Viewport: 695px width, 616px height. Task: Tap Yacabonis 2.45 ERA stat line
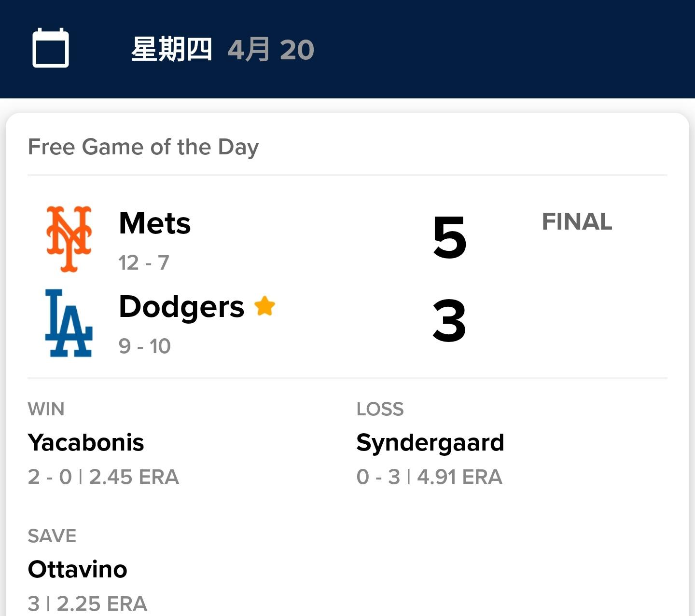click(103, 477)
